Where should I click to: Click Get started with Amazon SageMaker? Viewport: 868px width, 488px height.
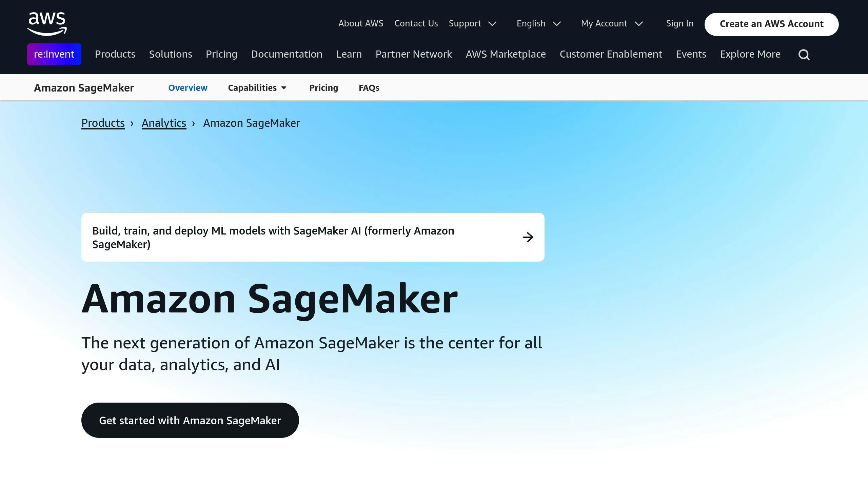coord(190,420)
